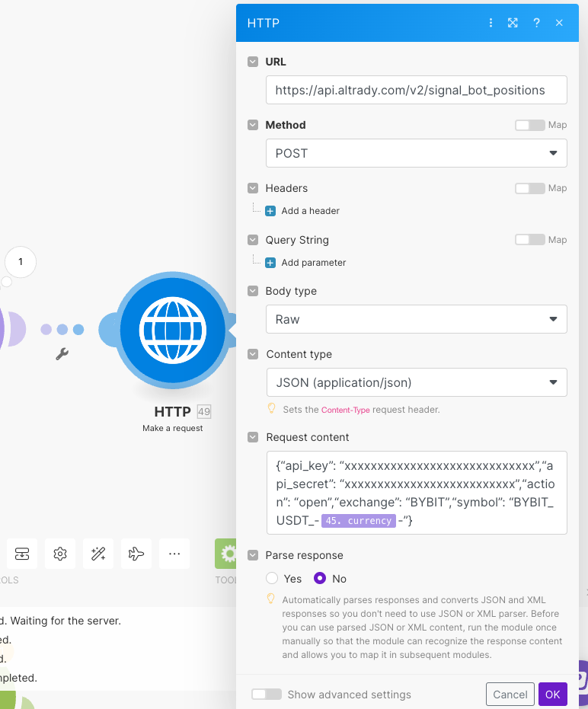Expand HTTP panel to fullscreen

[513, 23]
